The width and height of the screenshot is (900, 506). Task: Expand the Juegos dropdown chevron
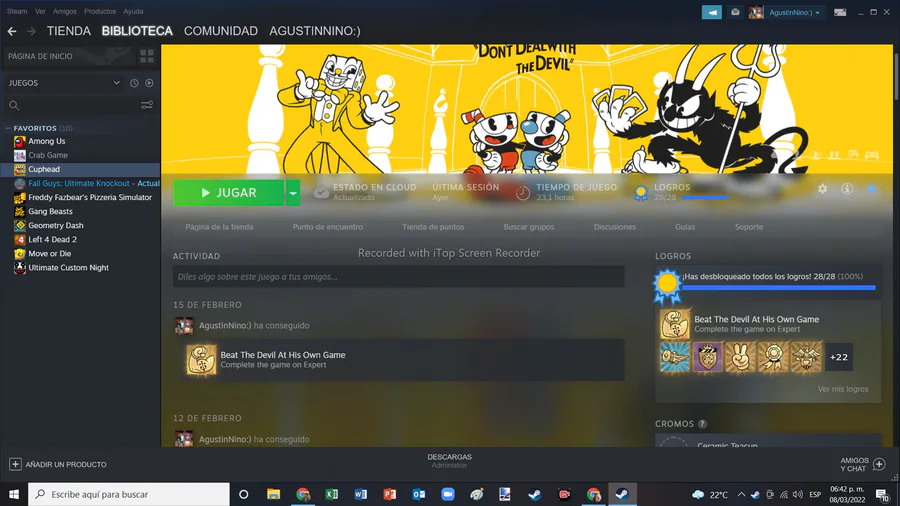pos(117,83)
